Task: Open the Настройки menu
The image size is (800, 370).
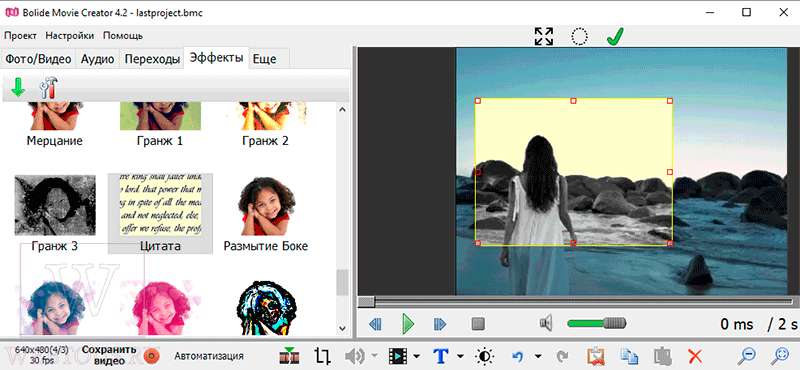Action: click(x=70, y=36)
